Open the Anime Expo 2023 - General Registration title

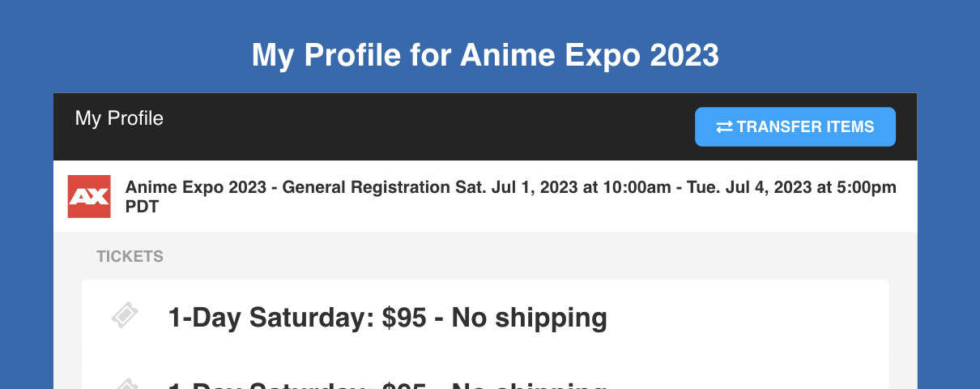[287, 188]
